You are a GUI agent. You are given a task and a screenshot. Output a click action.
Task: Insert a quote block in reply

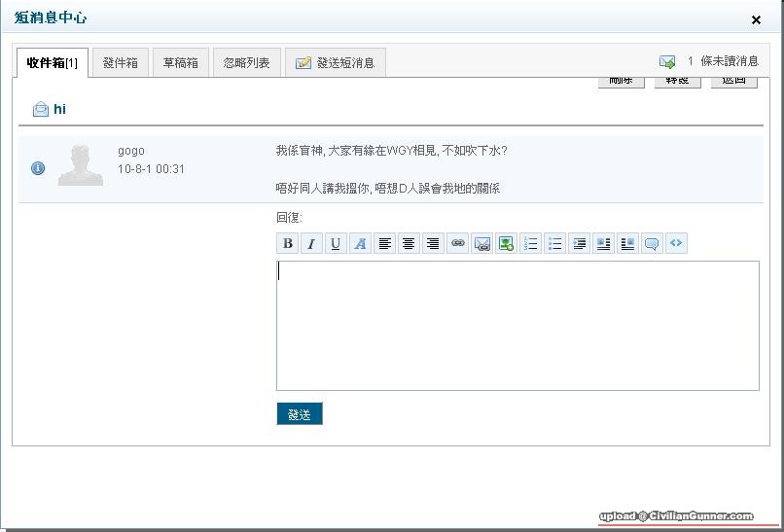[x=652, y=243]
